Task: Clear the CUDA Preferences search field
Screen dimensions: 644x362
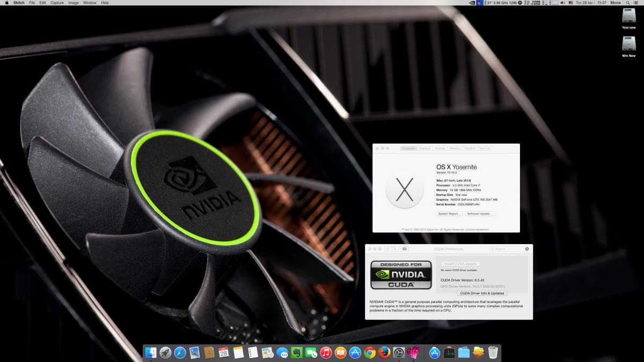Action: tap(527, 249)
